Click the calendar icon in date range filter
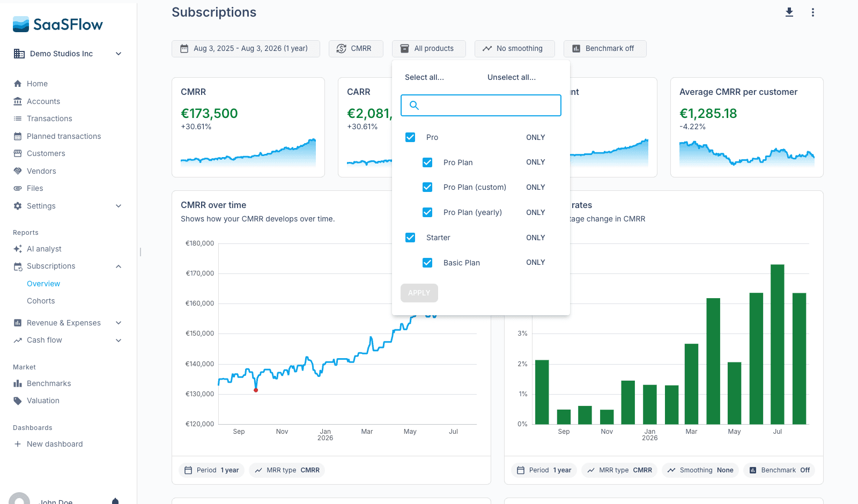 [x=184, y=49]
